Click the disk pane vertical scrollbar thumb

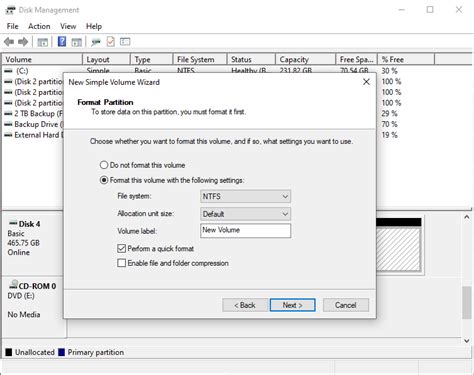pyautogui.click(x=467, y=303)
